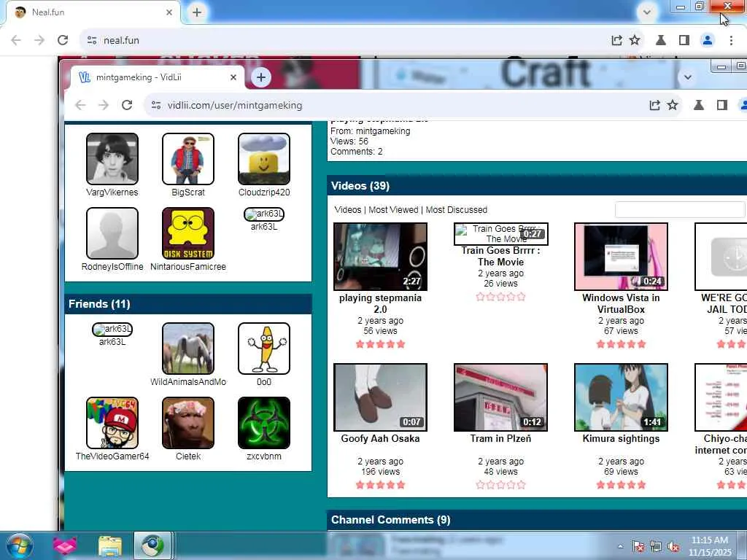
Task: Select the Videos sort link
Action: pyautogui.click(x=348, y=210)
